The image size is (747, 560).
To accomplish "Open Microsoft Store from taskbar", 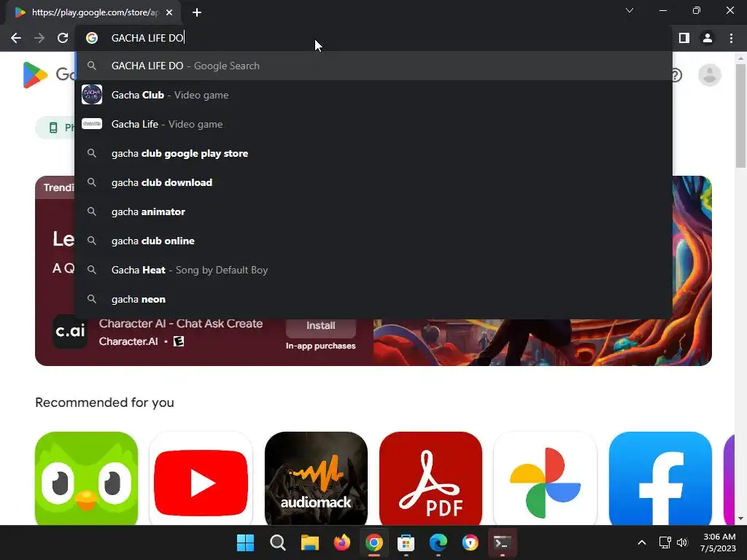I will (406, 542).
